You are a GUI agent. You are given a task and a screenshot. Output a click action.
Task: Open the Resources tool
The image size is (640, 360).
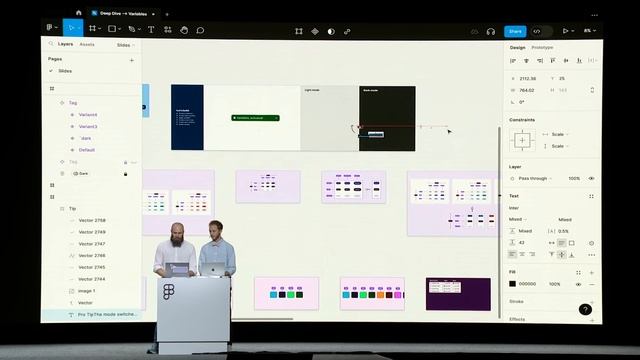pyautogui.click(x=168, y=30)
